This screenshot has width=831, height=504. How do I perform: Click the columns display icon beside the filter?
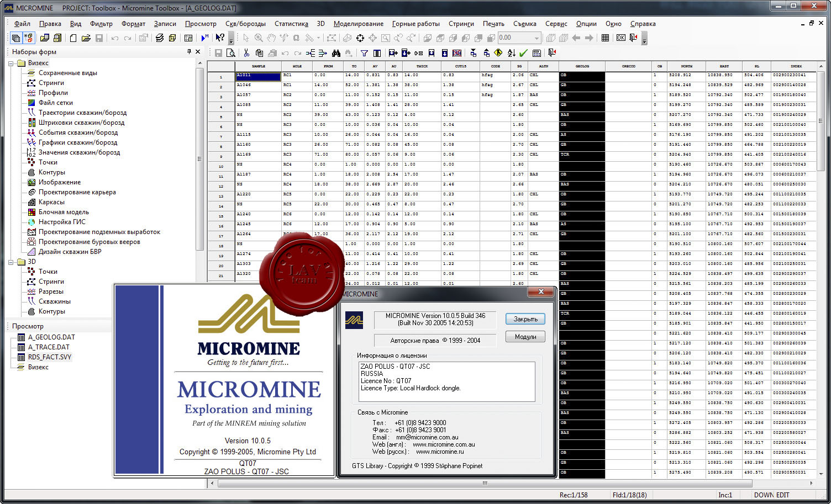point(377,53)
